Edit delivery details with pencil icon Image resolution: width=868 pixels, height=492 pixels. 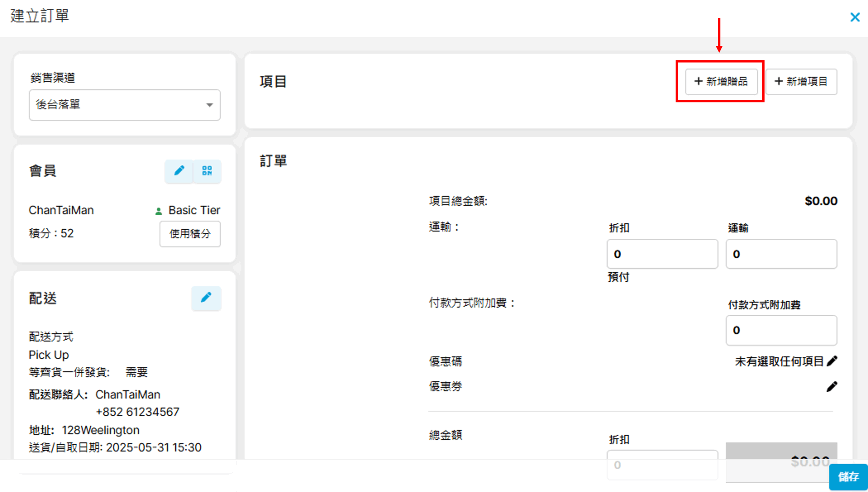click(206, 298)
